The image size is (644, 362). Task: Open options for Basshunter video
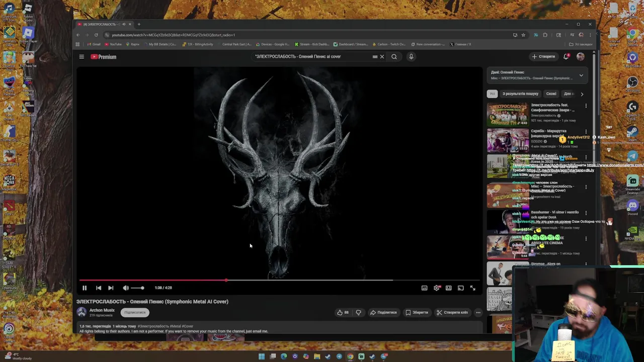(x=586, y=213)
